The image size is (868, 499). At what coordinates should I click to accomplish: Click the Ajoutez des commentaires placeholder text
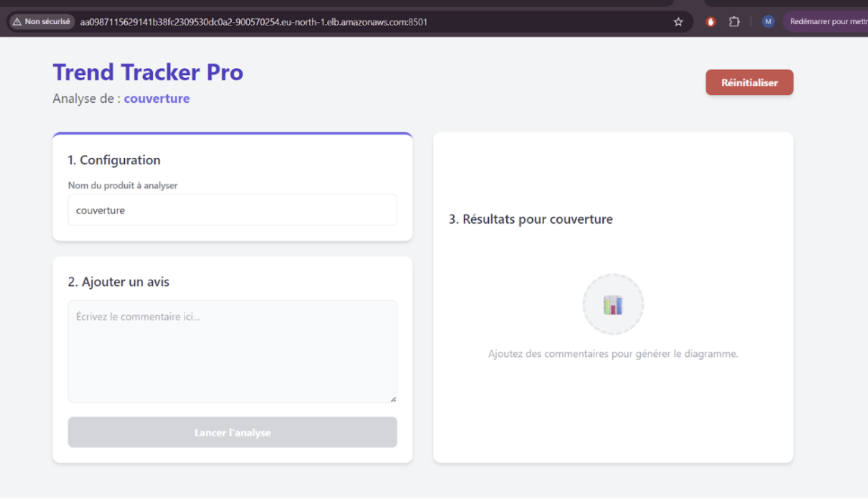613,354
